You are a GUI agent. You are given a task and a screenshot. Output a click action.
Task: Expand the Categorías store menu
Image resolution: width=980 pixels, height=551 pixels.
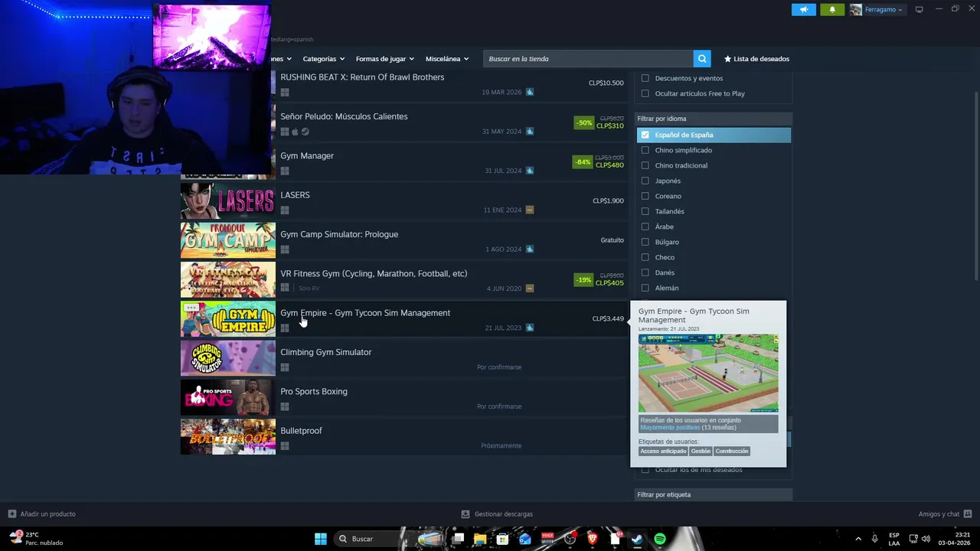[x=323, y=59]
